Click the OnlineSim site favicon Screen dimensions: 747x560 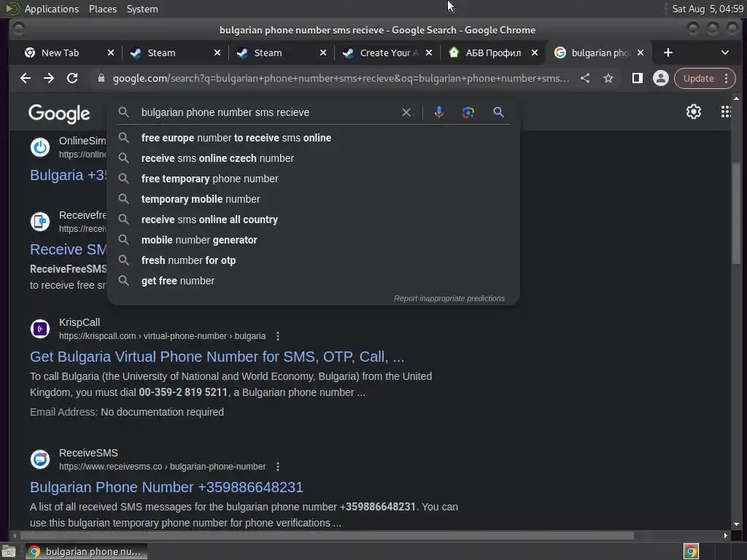(40, 147)
